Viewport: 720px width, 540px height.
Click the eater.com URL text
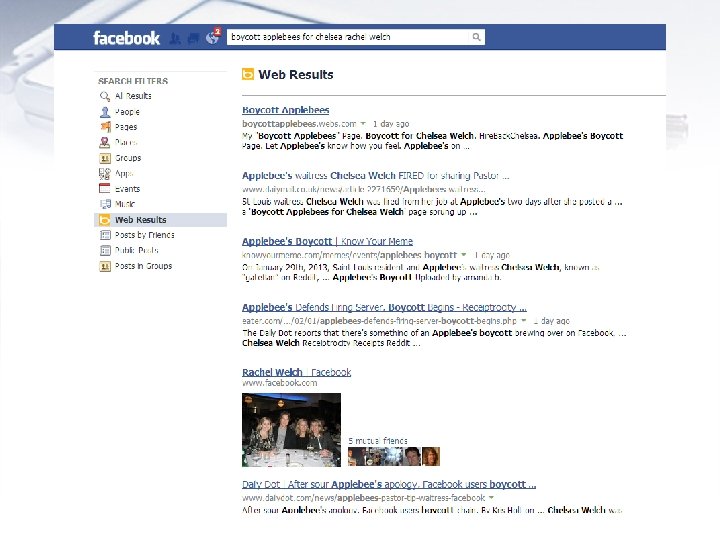tap(379, 321)
